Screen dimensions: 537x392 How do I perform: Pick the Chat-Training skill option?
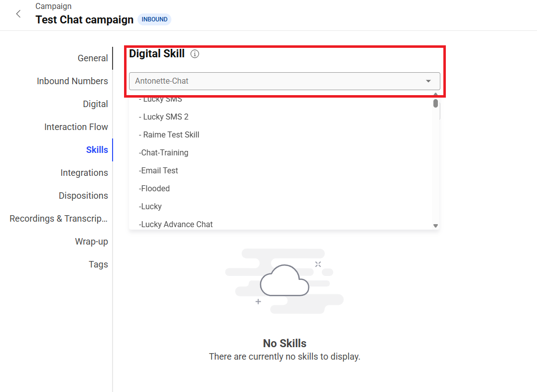(284, 153)
